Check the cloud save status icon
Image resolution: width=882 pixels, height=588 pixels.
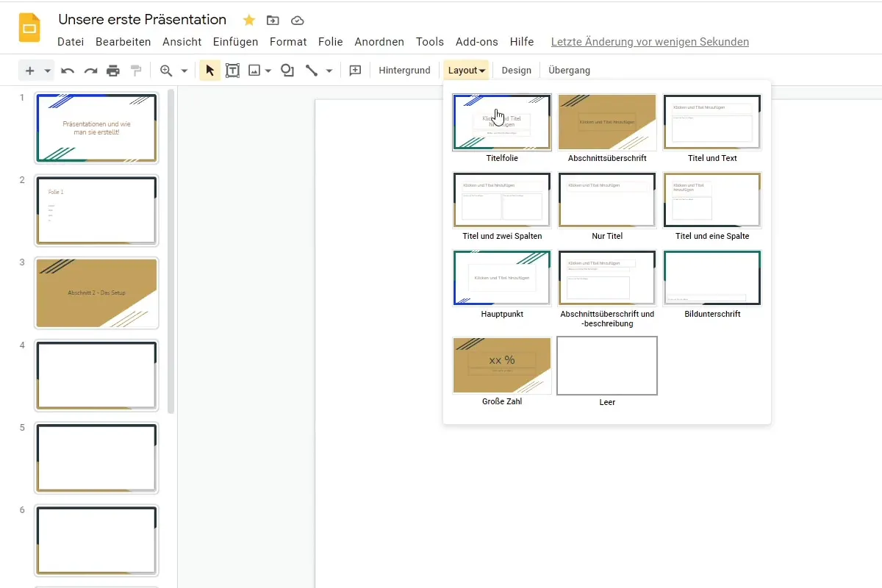click(x=297, y=20)
